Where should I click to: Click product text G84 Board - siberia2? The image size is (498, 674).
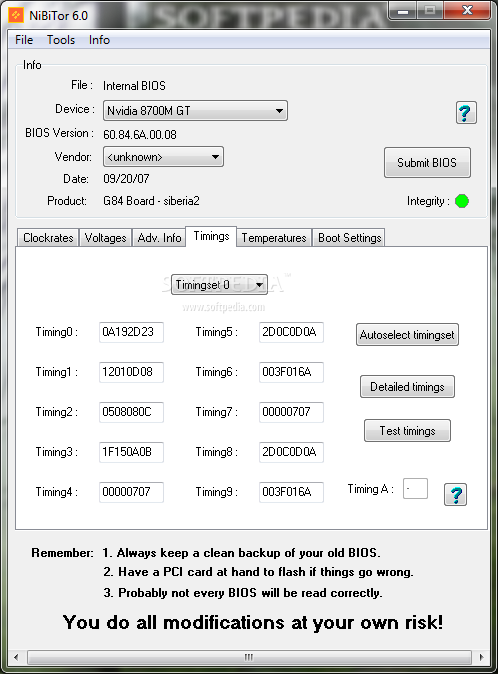[x=151, y=201]
